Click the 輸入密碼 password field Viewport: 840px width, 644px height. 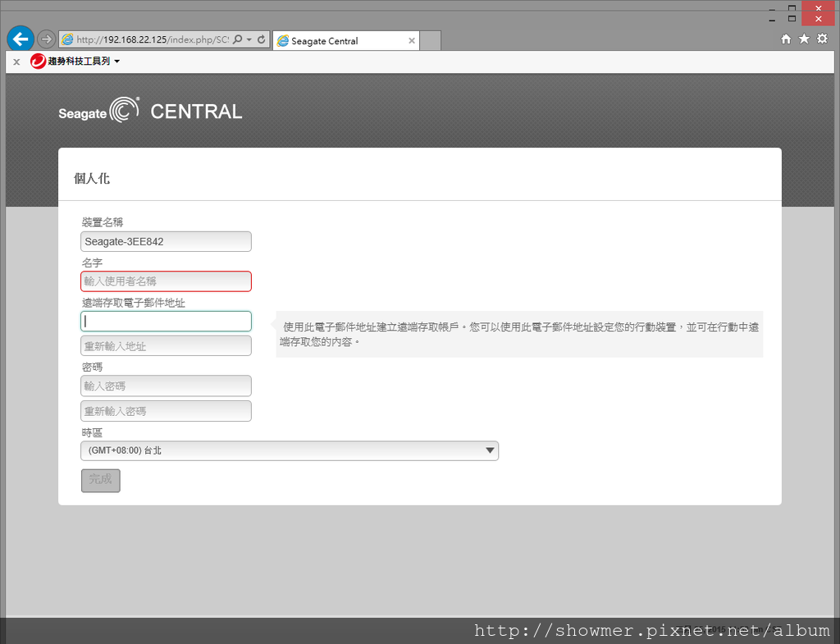(x=166, y=386)
